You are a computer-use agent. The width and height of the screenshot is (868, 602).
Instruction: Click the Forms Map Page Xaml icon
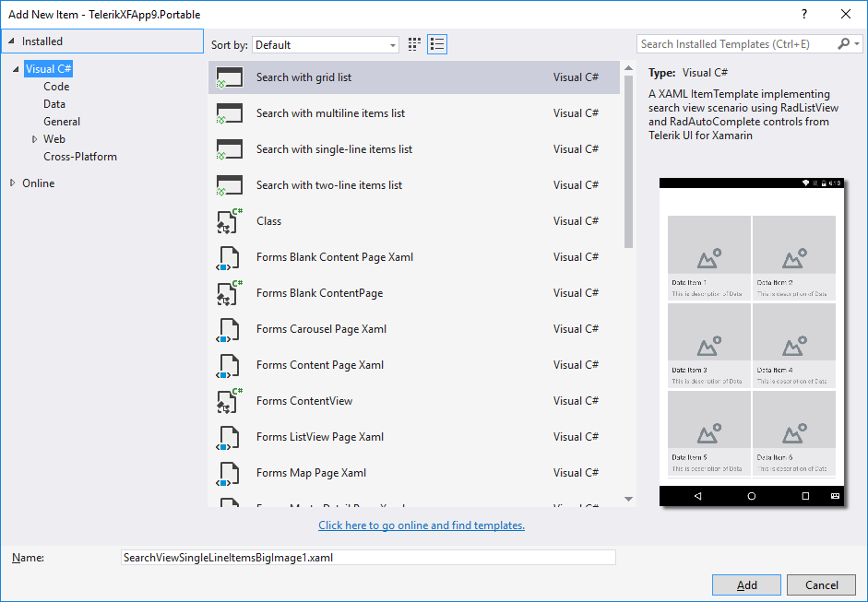[229, 473]
